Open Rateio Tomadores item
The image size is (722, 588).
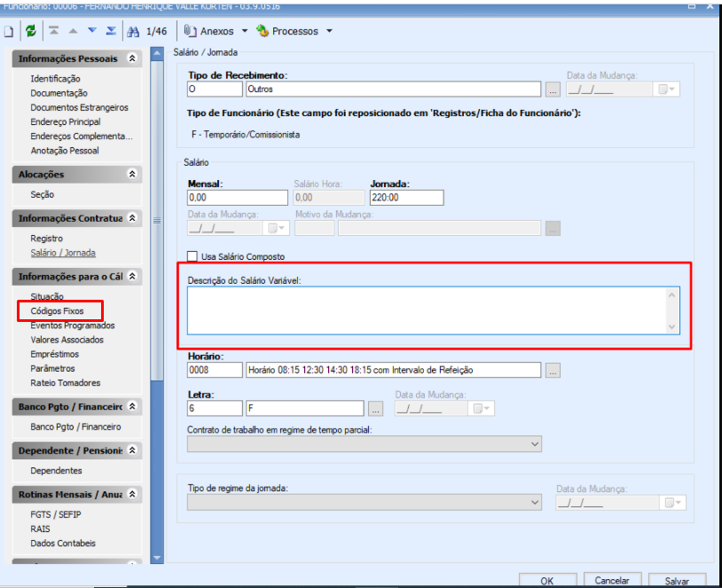66,382
